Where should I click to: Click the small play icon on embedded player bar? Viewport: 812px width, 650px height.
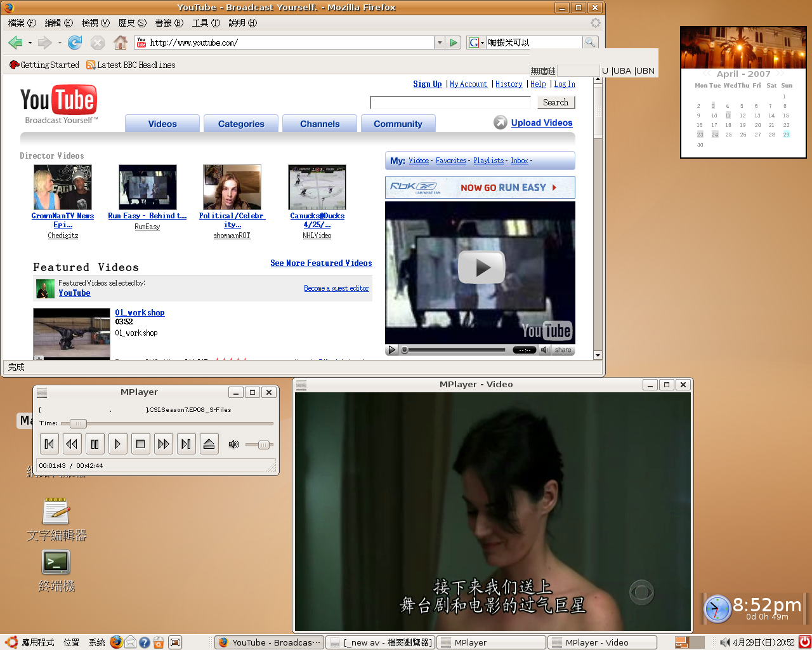(392, 350)
